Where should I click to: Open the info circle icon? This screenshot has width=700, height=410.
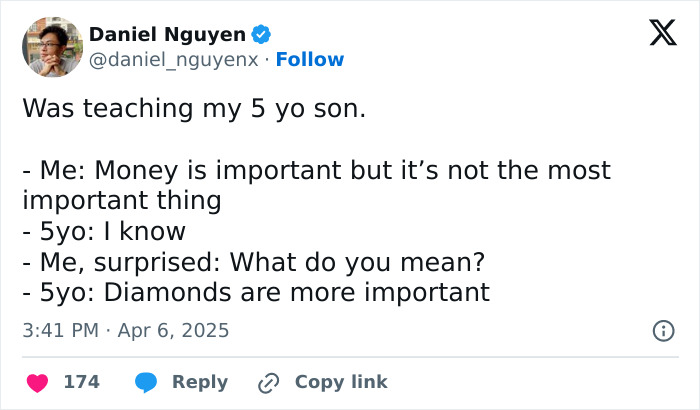point(662,330)
